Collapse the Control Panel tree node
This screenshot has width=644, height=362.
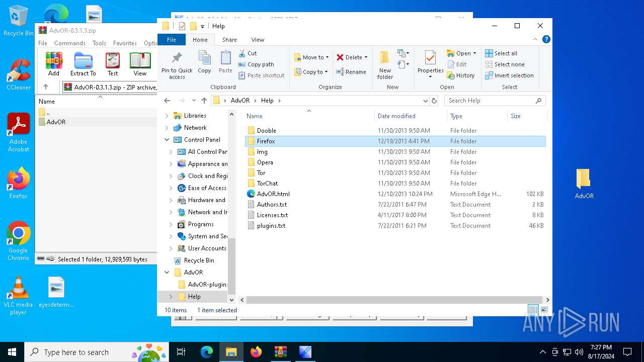pos(167,140)
